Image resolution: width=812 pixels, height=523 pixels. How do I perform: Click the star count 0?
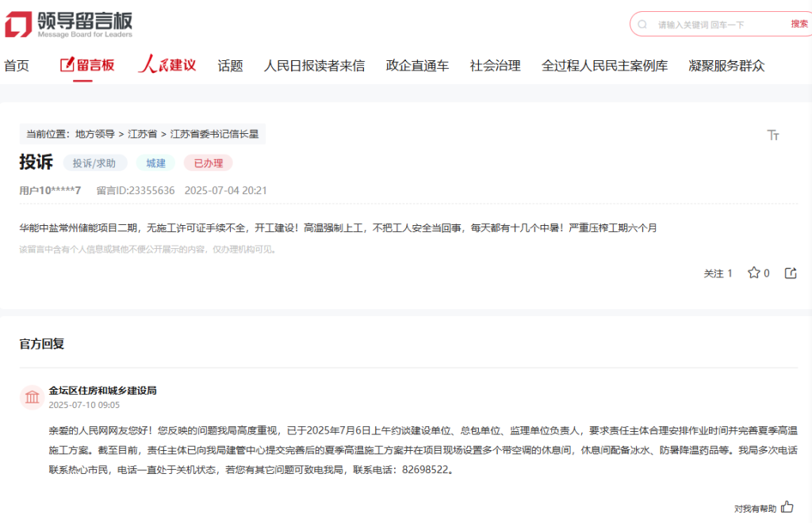coord(767,273)
